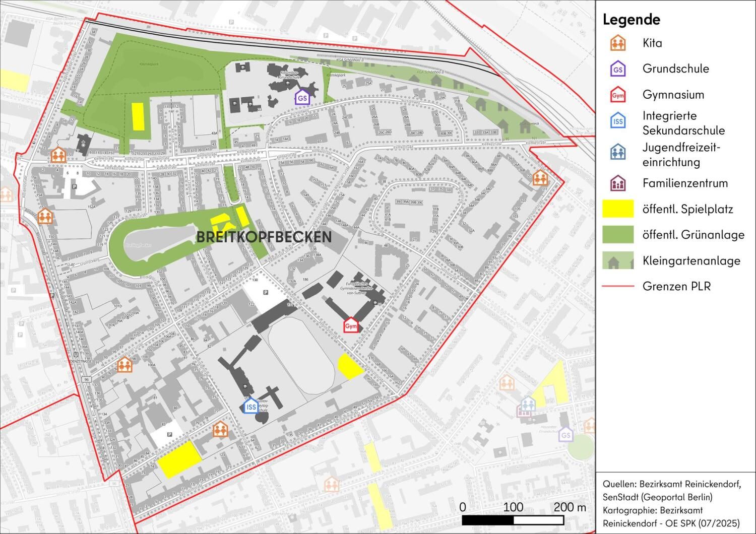Click the Kita marker at Klemkestraße's eastern end
756x534 pixels.
coord(540,177)
